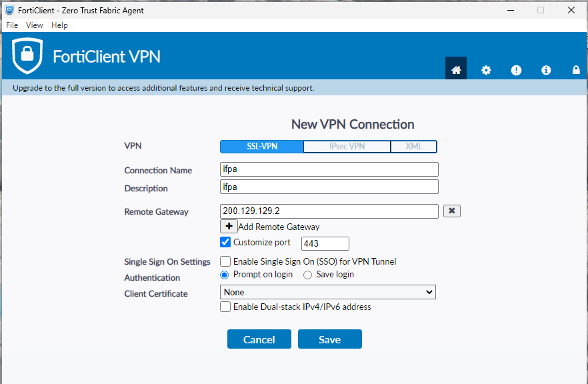Viewport: 588px width, 384px height.
Task: Open the Home icon in header
Action: point(455,69)
